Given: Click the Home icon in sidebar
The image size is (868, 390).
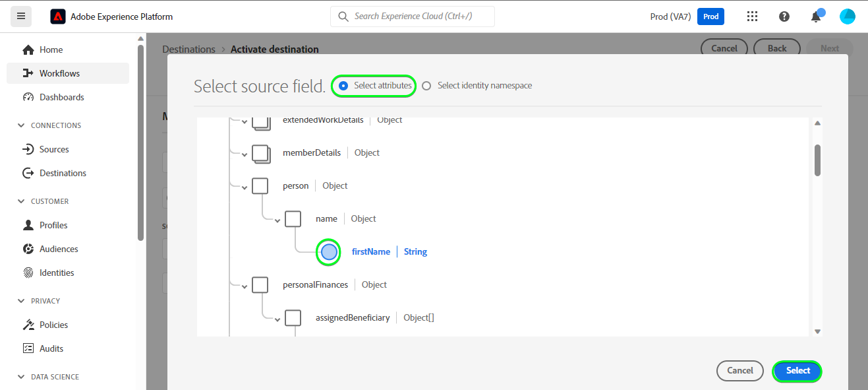Looking at the screenshot, I should click(28, 49).
